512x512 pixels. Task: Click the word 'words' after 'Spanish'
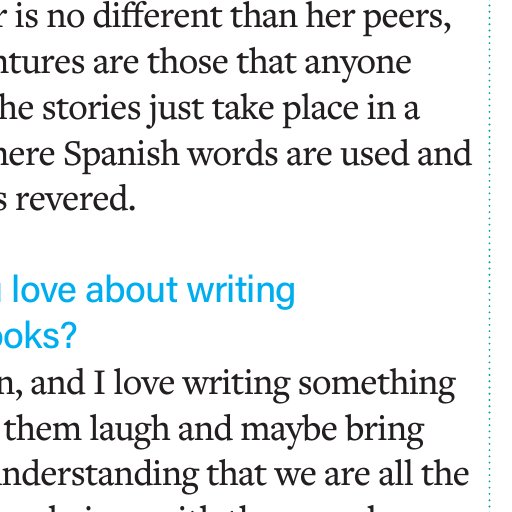[233, 154]
